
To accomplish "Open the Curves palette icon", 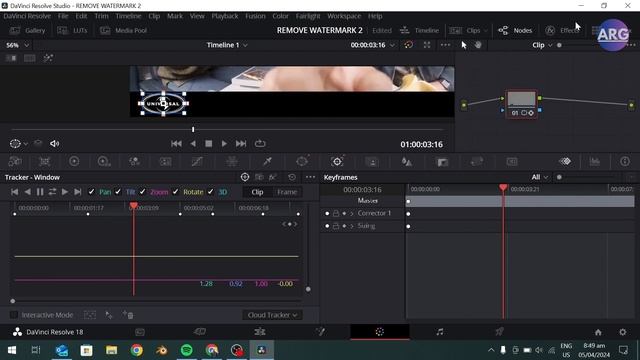I will 197,162.
